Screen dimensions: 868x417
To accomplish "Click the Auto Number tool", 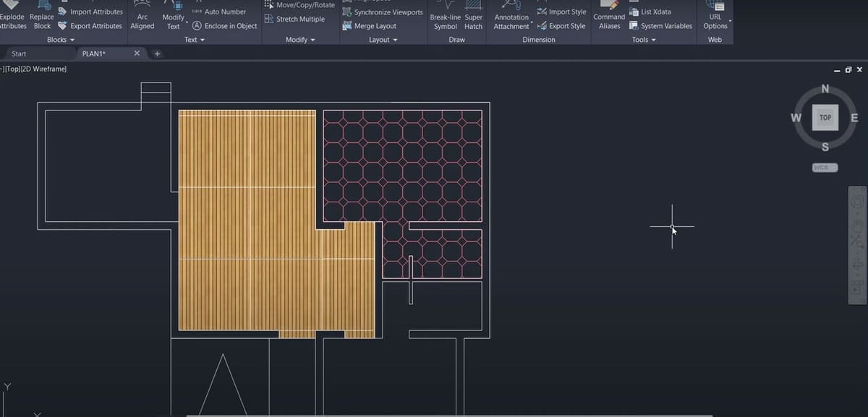I will click(x=219, y=12).
